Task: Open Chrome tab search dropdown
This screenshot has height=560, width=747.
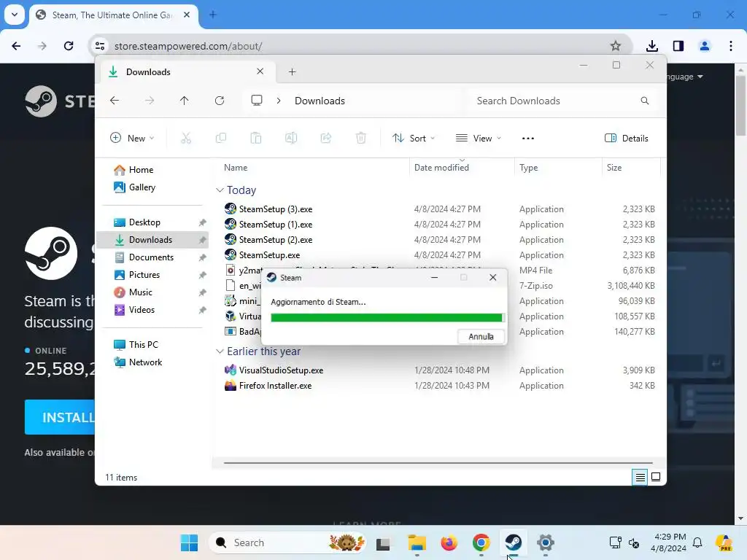Action: (x=15, y=15)
